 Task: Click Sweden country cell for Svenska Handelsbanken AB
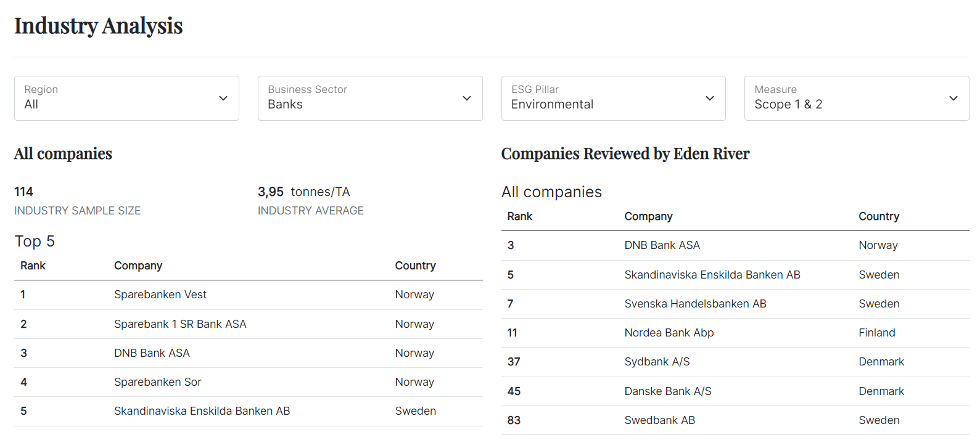click(x=879, y=304)
